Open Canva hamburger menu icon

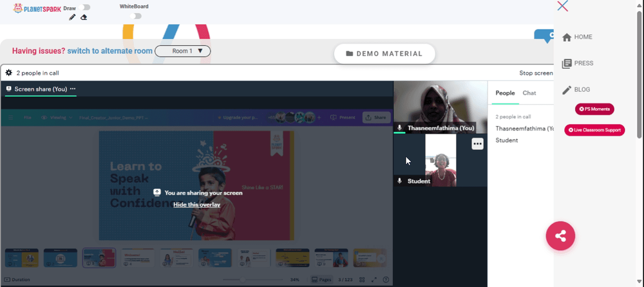(x=11, y=117)
